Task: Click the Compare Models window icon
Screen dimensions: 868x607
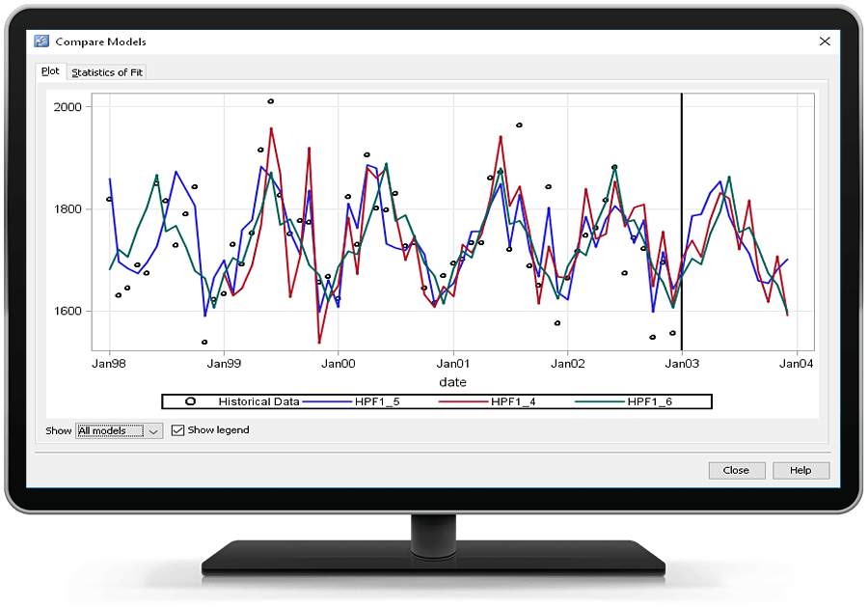Action: coord(41,41)
